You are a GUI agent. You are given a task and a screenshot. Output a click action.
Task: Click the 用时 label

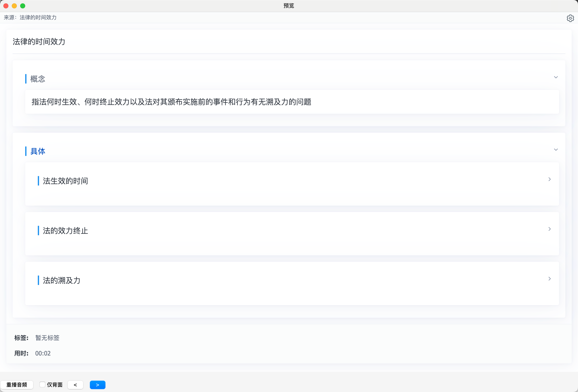pos(21,353)
